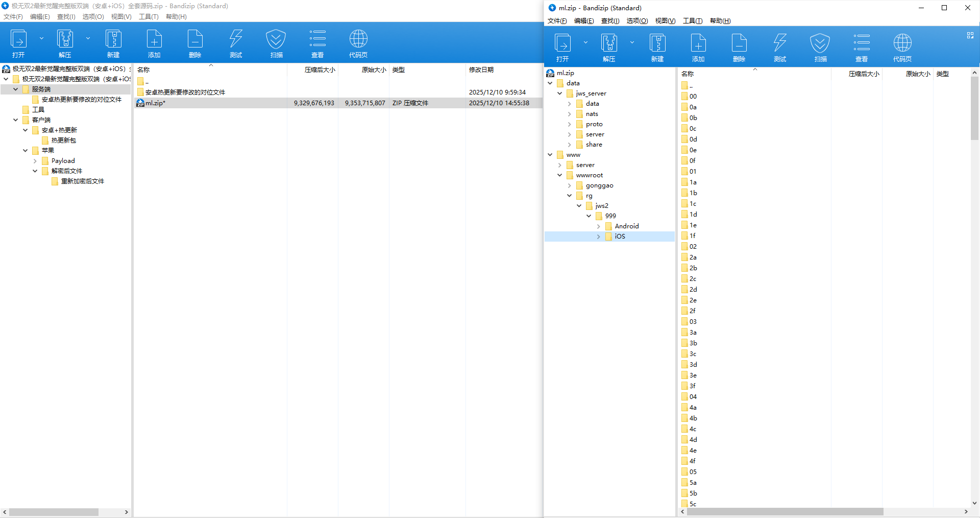The height and width of the screenshot is (518, 980).
Task: Open the Code page (代码页) globe icon in ml.zip window
Action: tap(902, 43)
